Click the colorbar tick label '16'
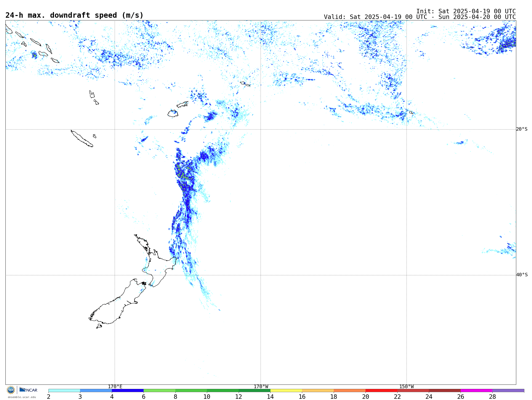Screen dimensions: 532x400 click(x=302, y=397)
